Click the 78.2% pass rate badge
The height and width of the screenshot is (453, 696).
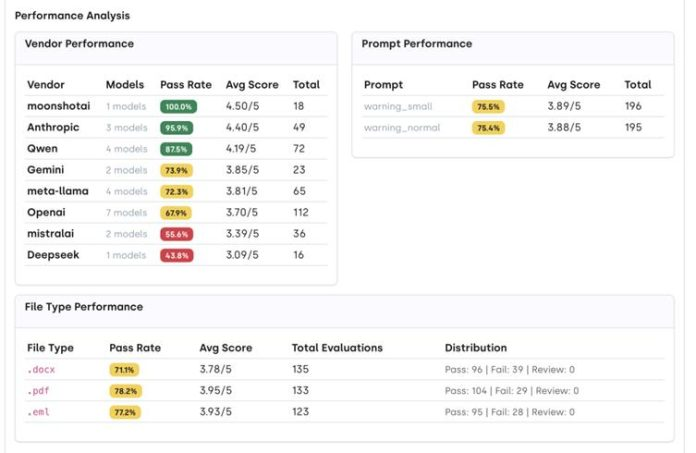pyautogui.click(x=125, y=391)
